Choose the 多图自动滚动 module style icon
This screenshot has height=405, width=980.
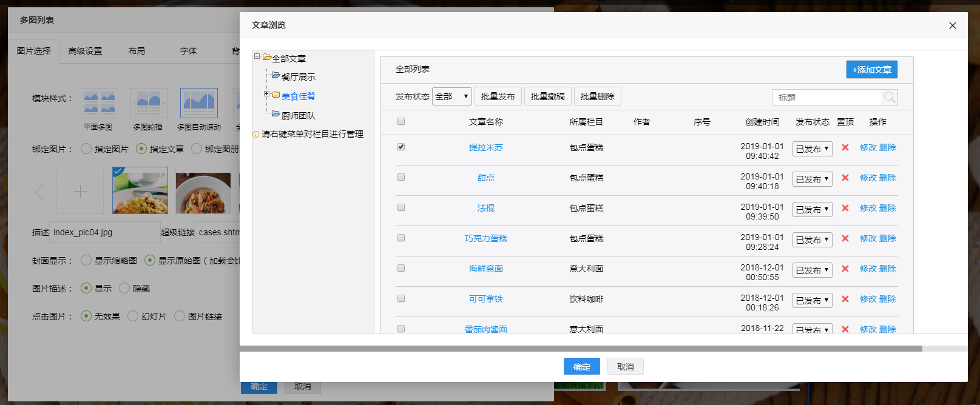coord(198,103)
